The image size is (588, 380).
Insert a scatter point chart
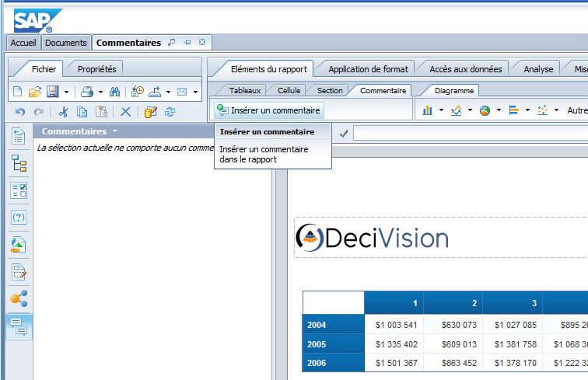point(543,110)
